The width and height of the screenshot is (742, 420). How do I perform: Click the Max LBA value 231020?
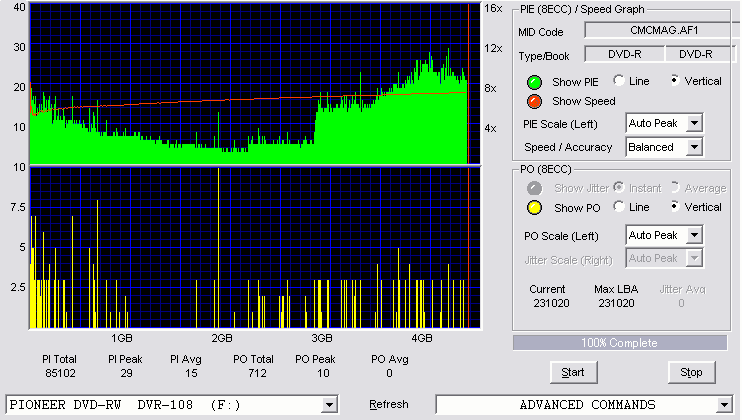point(616,303)
